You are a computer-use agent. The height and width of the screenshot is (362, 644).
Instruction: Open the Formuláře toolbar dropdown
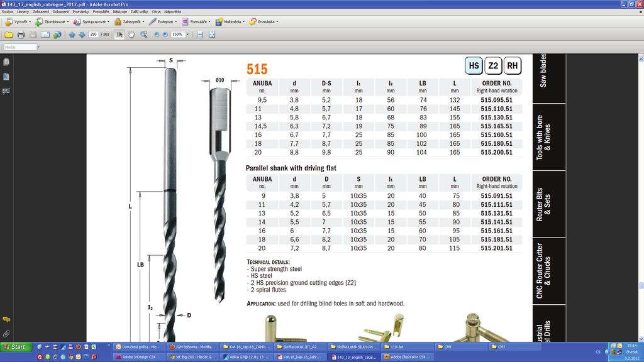pos(196,22)
